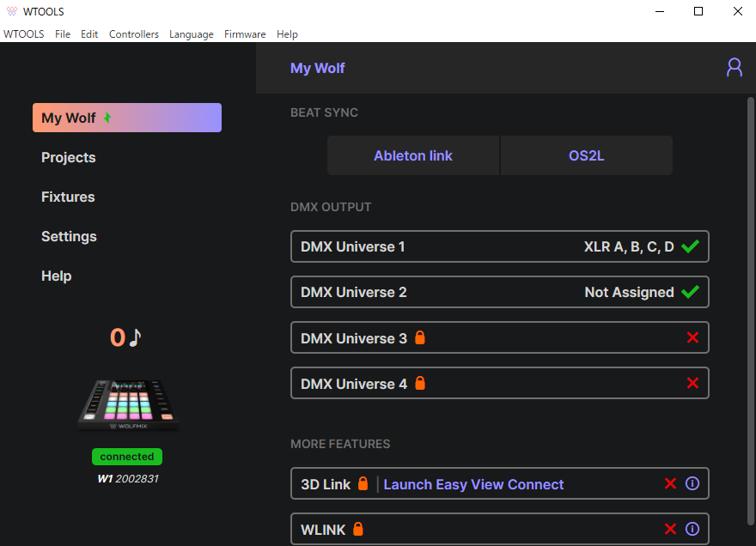Select the DMX Universe 4 row
This screenshot has width=756, height=546.
499,383
